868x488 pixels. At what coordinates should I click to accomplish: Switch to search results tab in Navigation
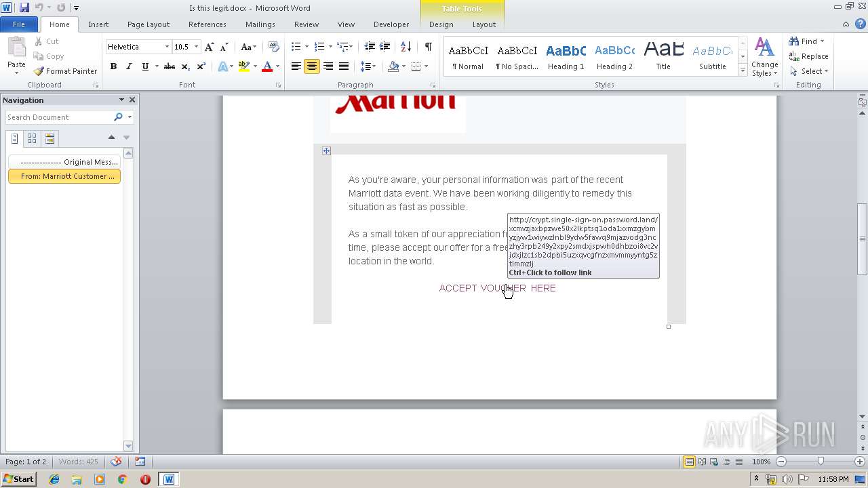click(x=50, y=138)
